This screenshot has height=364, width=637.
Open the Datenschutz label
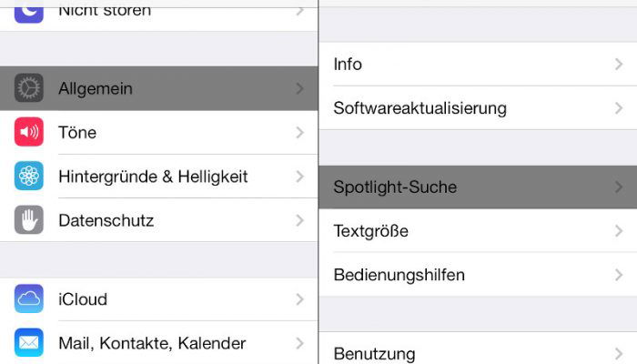pyautogui.click(x=106, y=220)
